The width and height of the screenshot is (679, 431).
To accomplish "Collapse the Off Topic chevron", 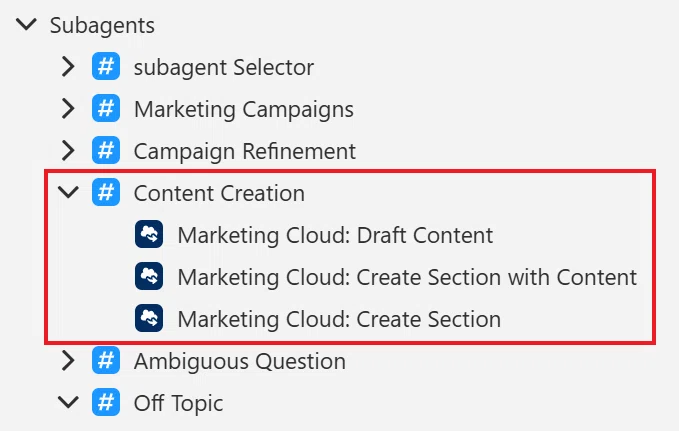I will pyautogui.click(x=68, y=402).
